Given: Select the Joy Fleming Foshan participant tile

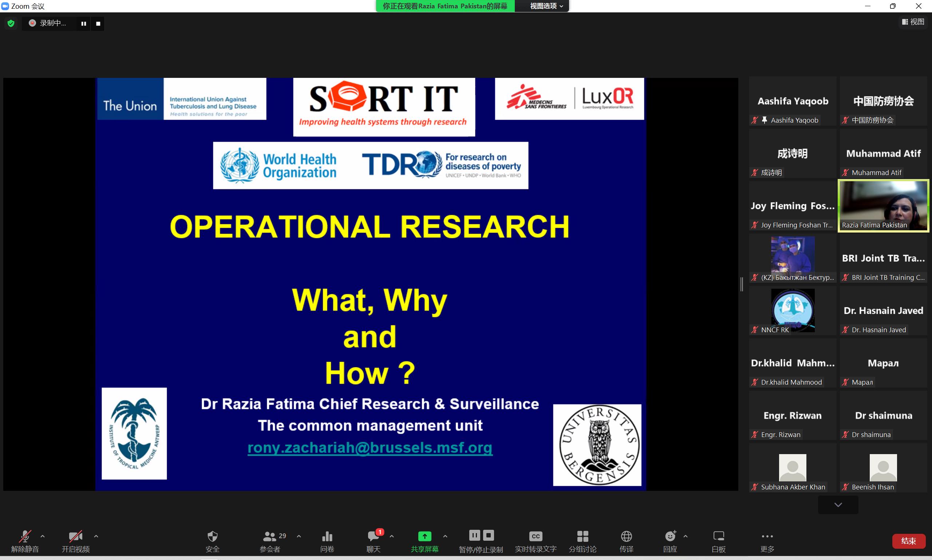Looking at the screenshot, I should point(793,206).
